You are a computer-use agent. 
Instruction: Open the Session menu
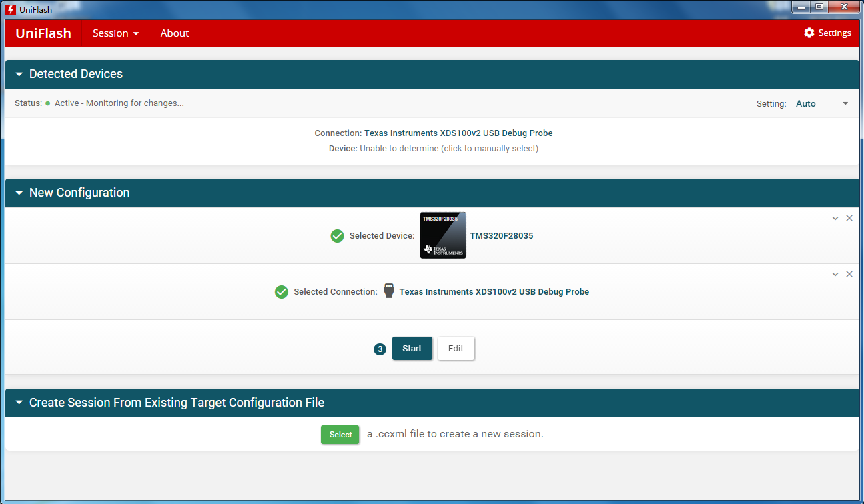point(116,33)
